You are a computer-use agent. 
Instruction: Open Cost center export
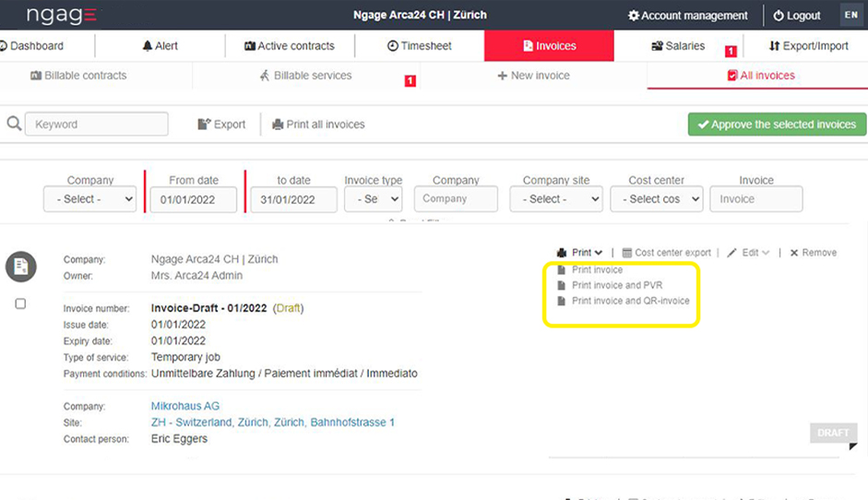(667, 253)
